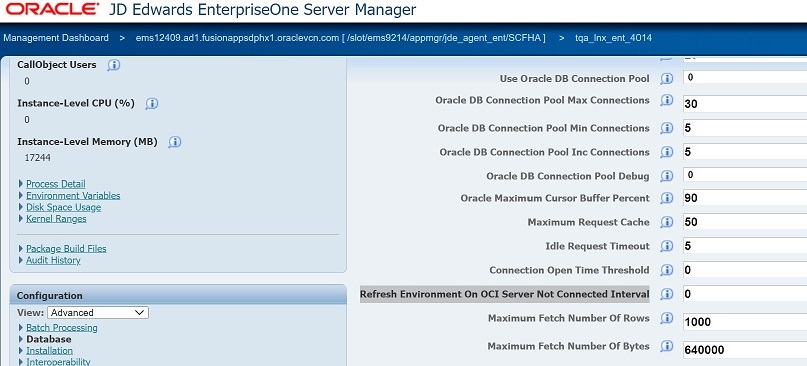Show help for Connection Pool Inc Connections
Screen dimensions: 807x366
coord(666,152)
